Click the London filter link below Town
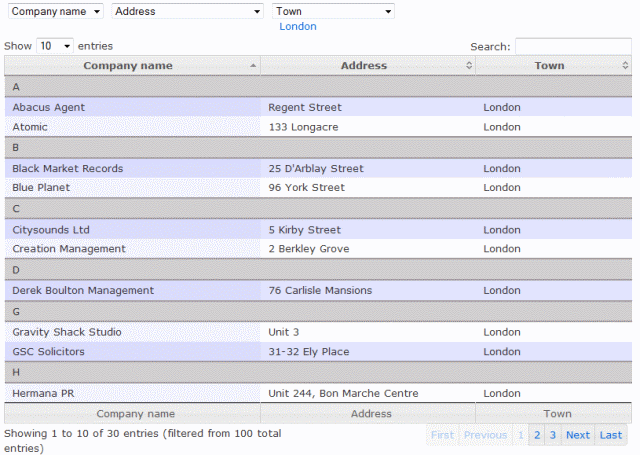640x455 pixels. [298, 27]
